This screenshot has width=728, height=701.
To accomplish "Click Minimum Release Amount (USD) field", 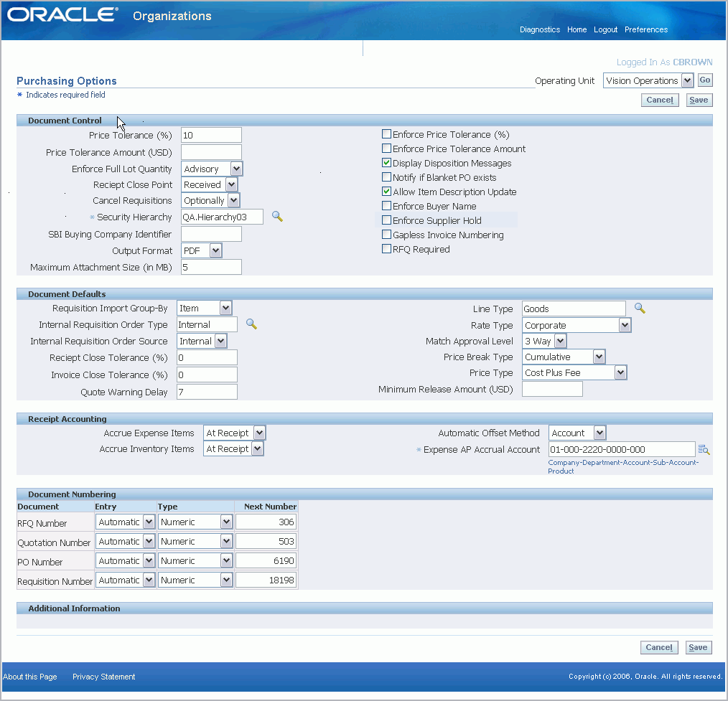I will [553, 389].
